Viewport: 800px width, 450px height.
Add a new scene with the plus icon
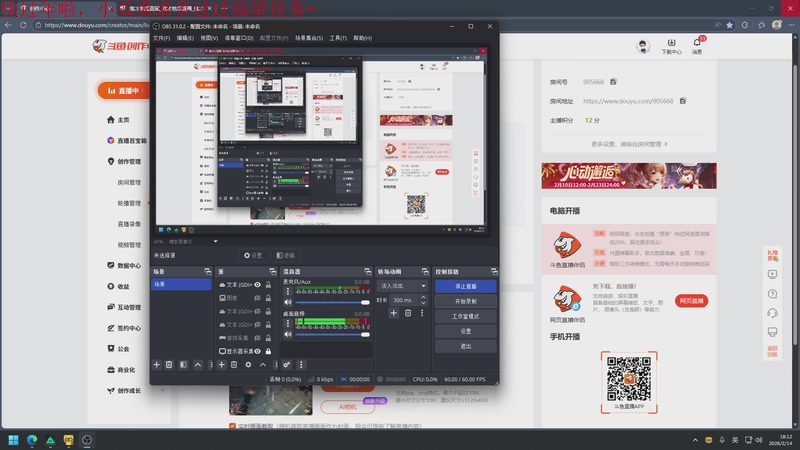click(157, 365)
